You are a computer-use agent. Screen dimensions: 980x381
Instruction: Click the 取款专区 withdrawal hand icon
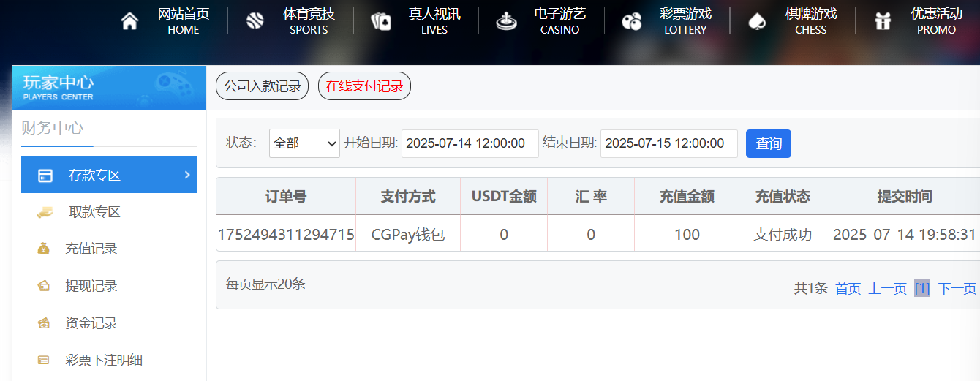pyautogui.click(x=45, y=212)
